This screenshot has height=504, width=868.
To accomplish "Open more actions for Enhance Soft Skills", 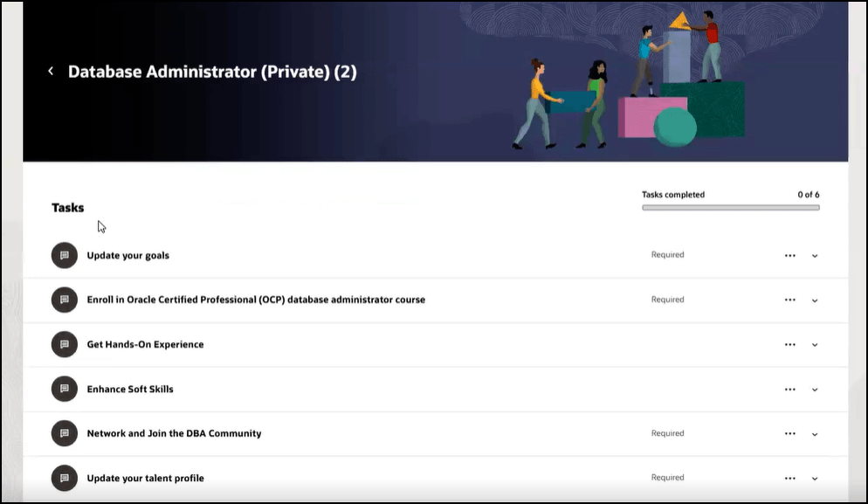I will pos(790,390).
